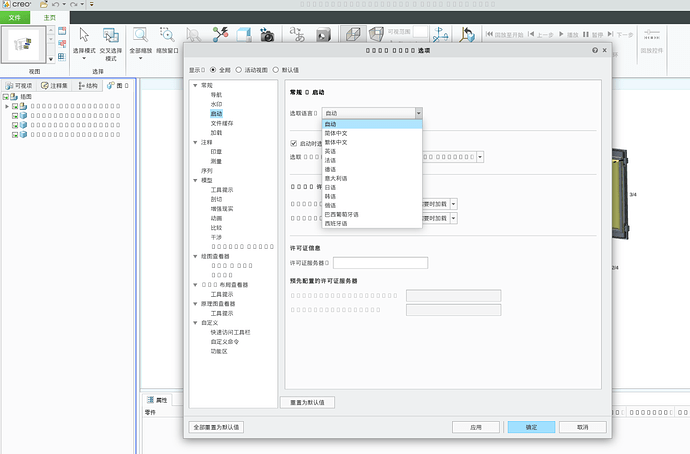The image size is (690, 454).
Task: Click the 注释集 panel tab
Action: (x=55, y=87)
